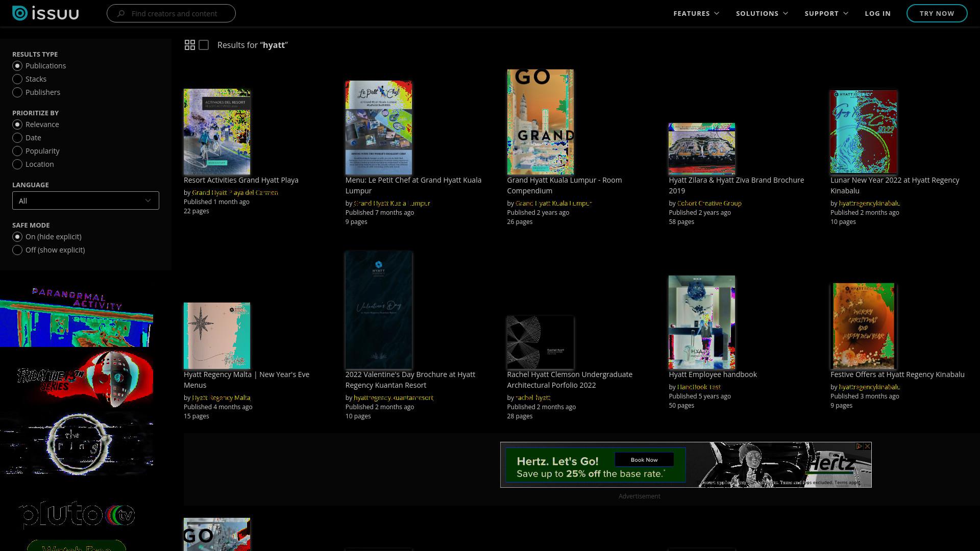Open publisher Cohort Creative Group
The image size is (980, 551).
coord(709,204)
